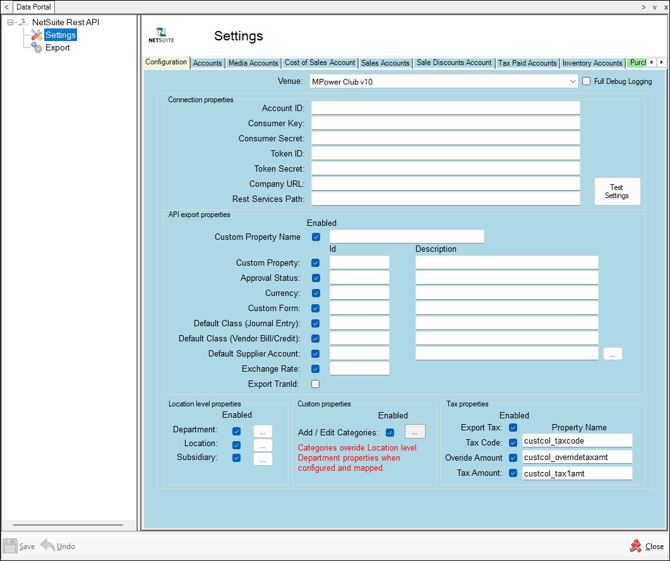The image size is (670, 561).
Task: Toggle the Default Class (Vendor Bill/Credit) checkbox
Action: click(x=316, y=338)
